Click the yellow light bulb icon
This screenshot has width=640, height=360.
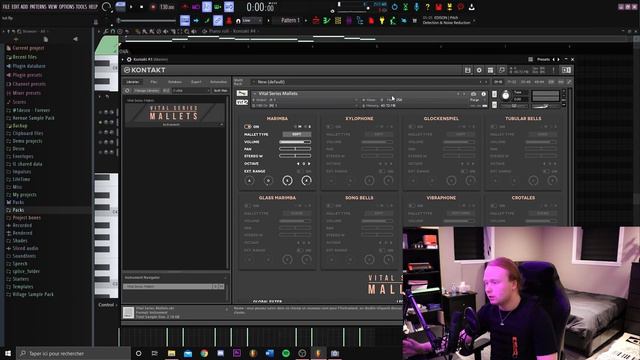(382, 20)
